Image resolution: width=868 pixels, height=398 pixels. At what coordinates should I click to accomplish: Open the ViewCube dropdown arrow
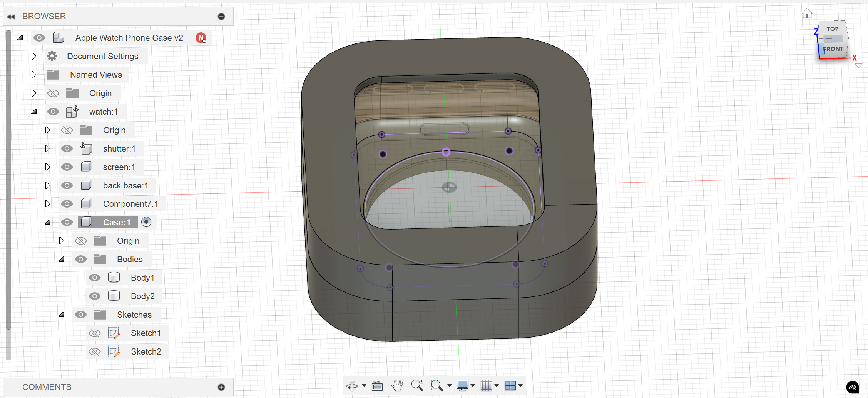pyautogui.click(x=858, y=65)
